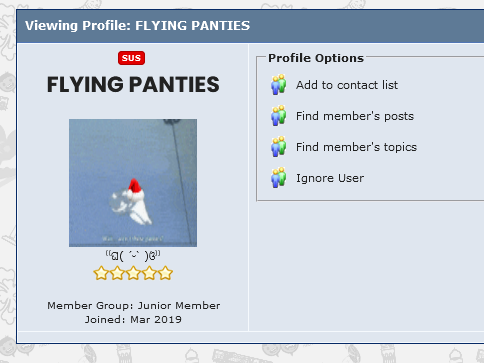Click the icon beside Find member's posts
The width and height of the screenshot is (484, 363).
pos(279,116)
